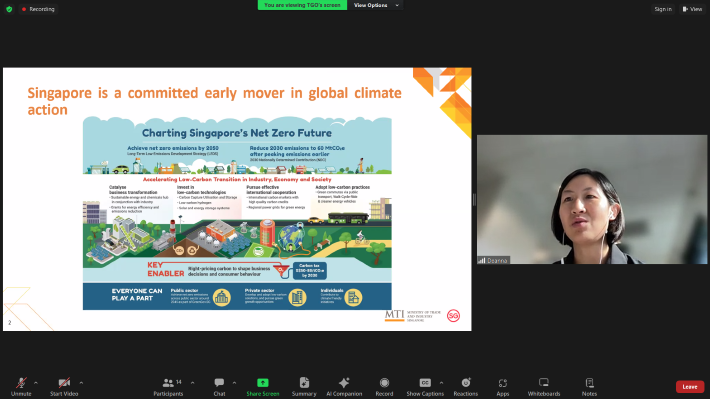Select the speaker video thumbnail

coord(591,199)
